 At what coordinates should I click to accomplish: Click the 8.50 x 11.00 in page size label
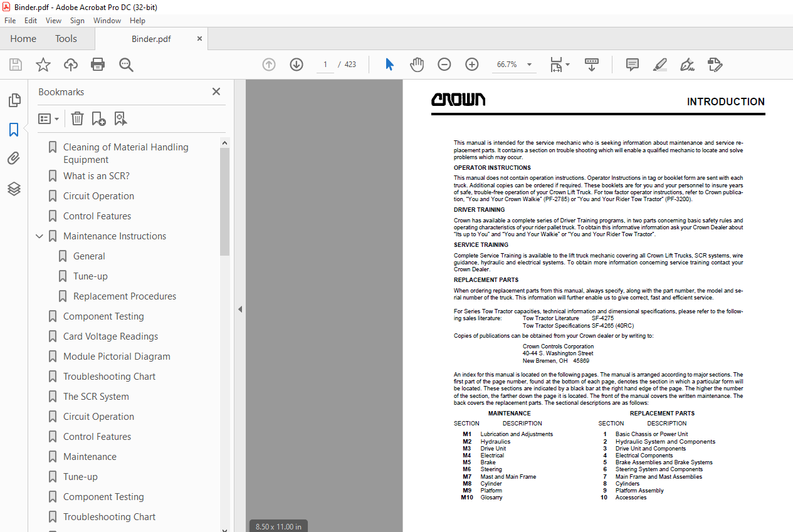pyautogui.click(x=278, y=526)
